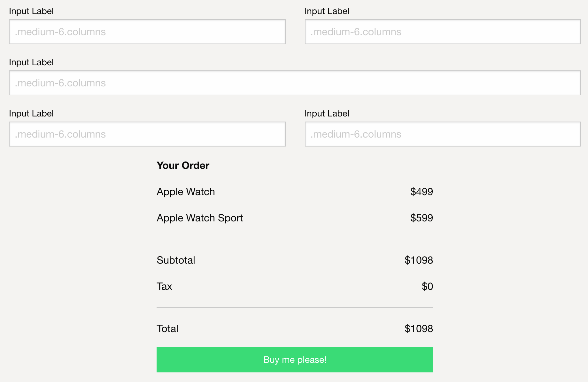Click the $499 price

pyautogui.click(x=422, y=192)
